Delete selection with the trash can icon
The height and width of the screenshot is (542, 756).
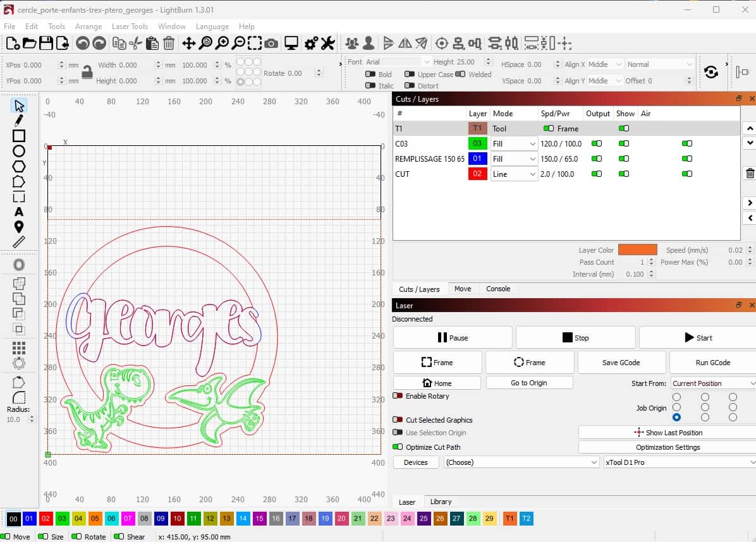169,44
